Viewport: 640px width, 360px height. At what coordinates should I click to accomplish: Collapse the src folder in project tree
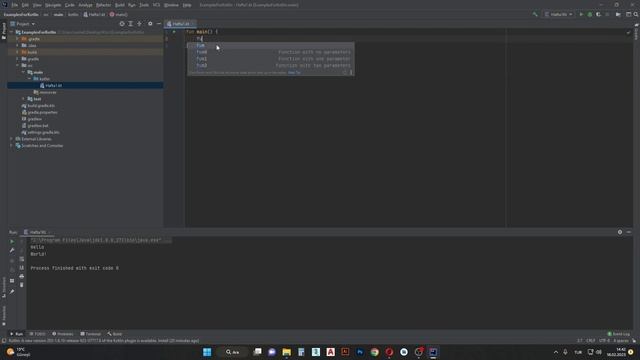point(18,65)
